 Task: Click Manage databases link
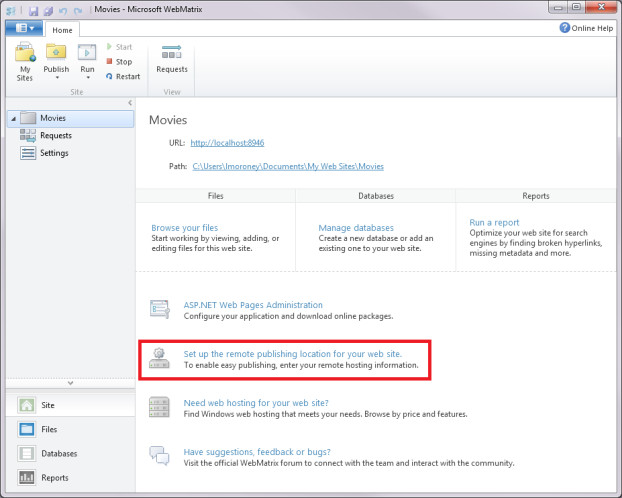356,228
